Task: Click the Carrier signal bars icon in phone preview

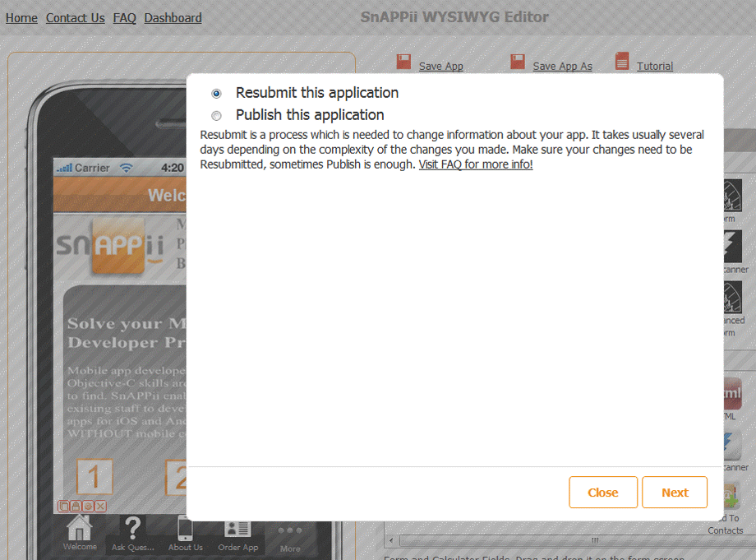Action: click(x=65, y=168)
